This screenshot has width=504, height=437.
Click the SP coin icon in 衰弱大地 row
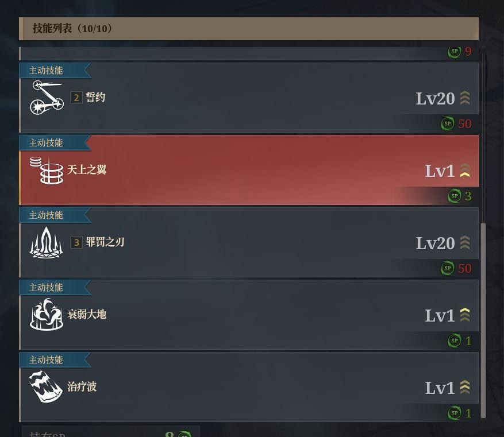pyautogui.click(x=455, y=341)
